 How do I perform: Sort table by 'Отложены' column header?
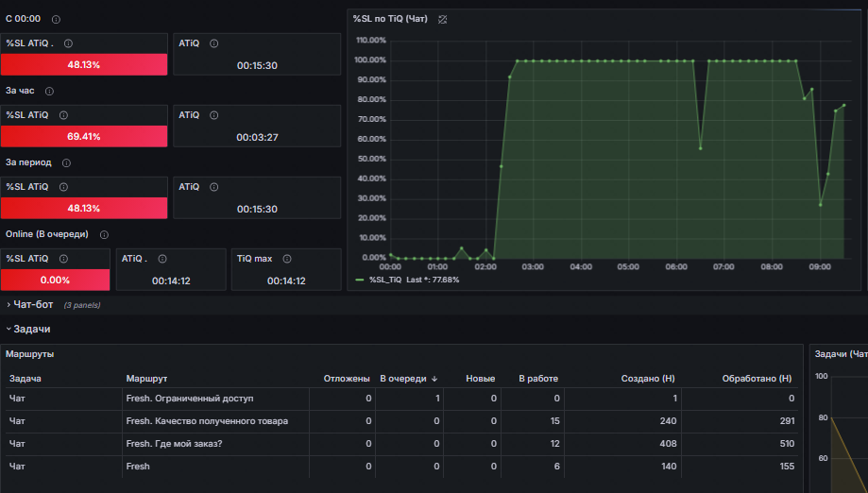pos(347,379)
